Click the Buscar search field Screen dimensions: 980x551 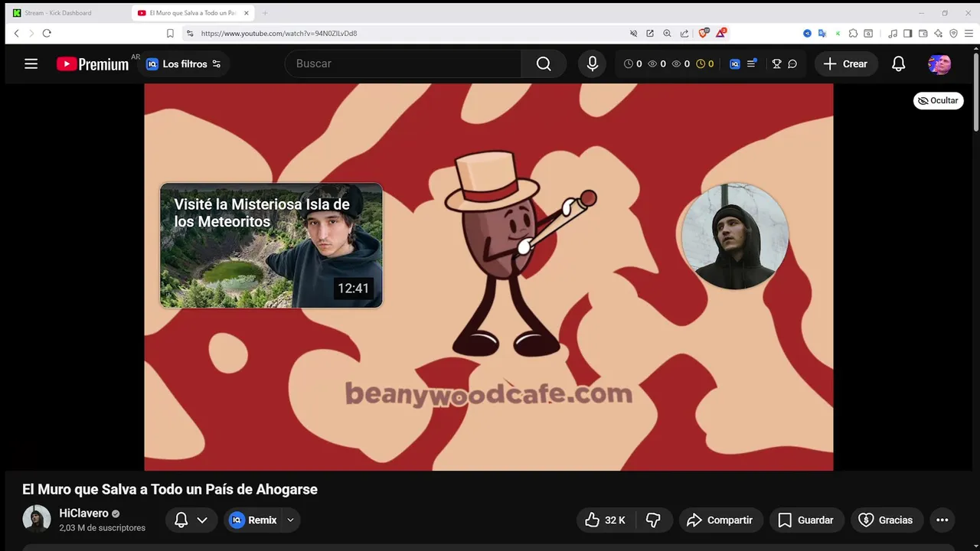pyautogui.click(x=403, y=64)
